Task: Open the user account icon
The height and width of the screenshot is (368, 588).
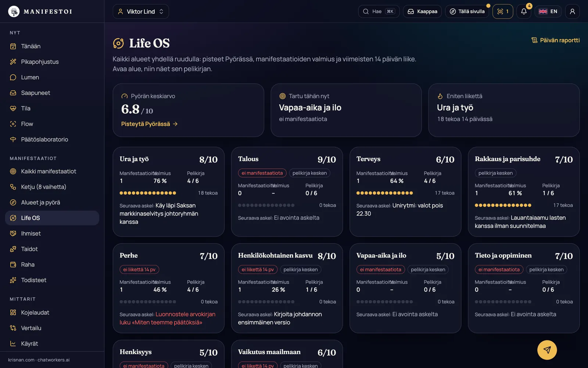Action: [572, 11]
